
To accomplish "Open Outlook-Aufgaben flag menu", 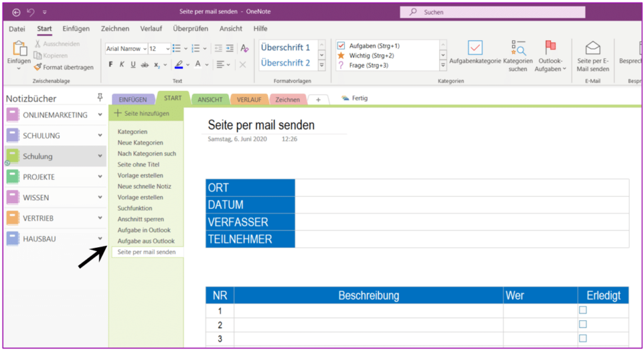I will pos(550,57).
